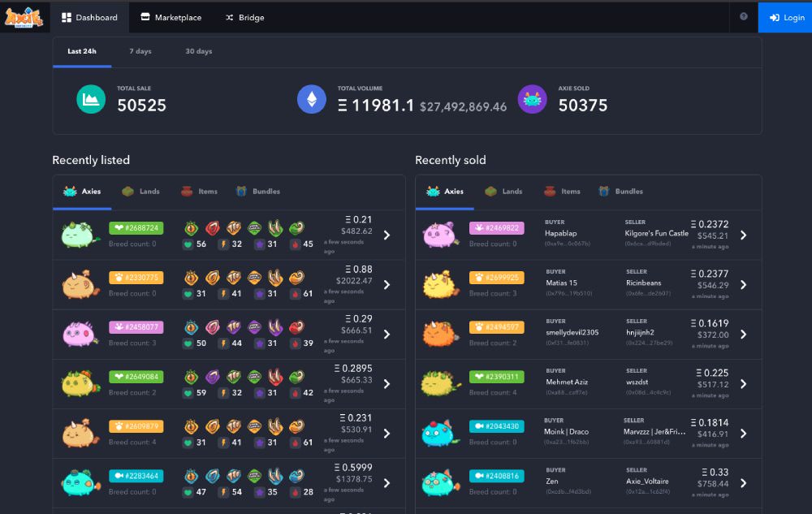Screen dimensions: 812x514
Task: Click the morale flame icon for #2649084
Action: click(x=296, y=393)
